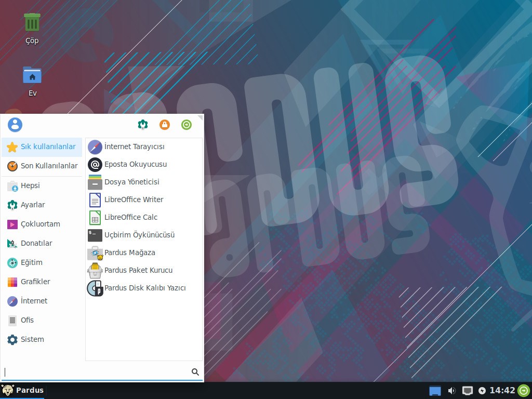Start LibreOffice Calc
Image resolution: width=532 pixels, height=399 pixels.
(x=144, y=217)
